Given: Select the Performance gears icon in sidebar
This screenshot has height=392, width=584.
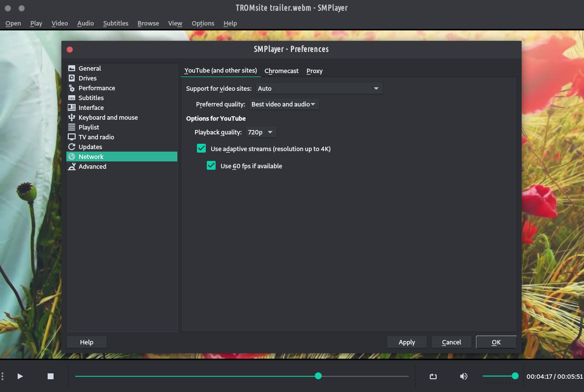Looking at the screenshot, I should click(x=72, y=88).
